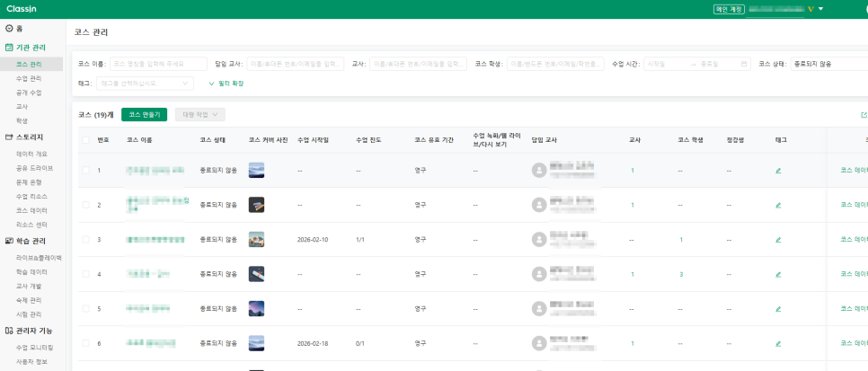Click the 학습 관리 monitor icon
The image size is (868, 371).
click(x=9, y=241)
